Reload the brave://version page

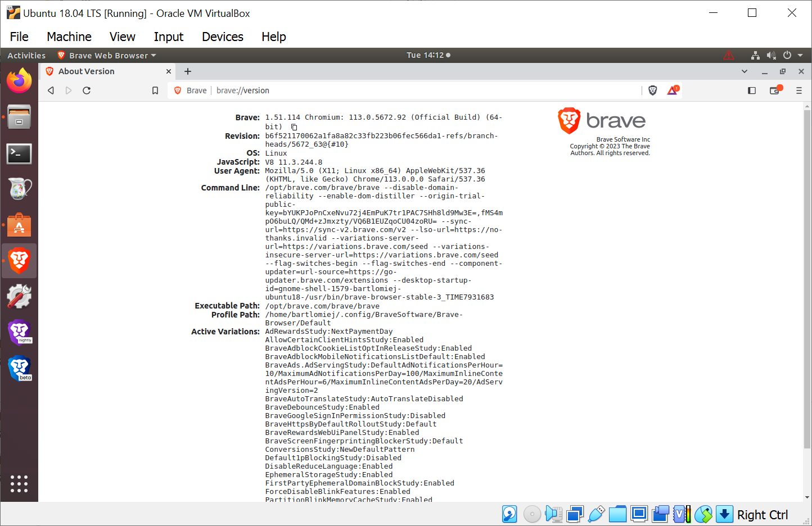[87, 90]
